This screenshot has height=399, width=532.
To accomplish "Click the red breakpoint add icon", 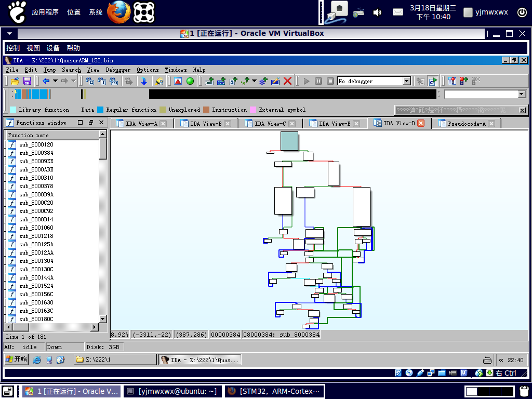I will click(x=463, y=81).
